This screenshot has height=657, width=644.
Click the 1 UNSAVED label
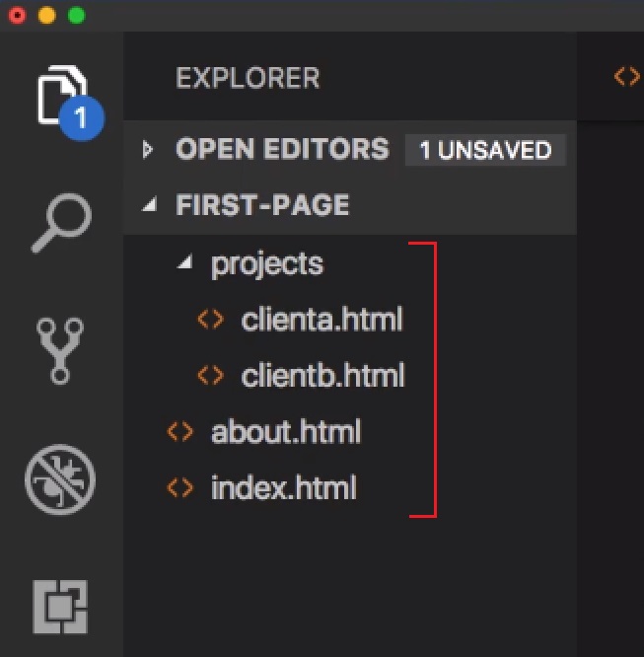click(x=485, y=150)
